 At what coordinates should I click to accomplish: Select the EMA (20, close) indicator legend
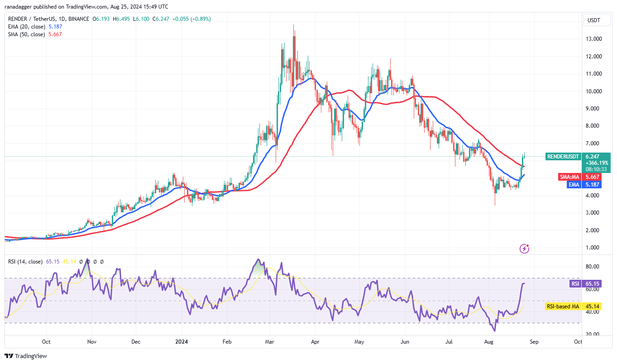[x=26, y=27]
